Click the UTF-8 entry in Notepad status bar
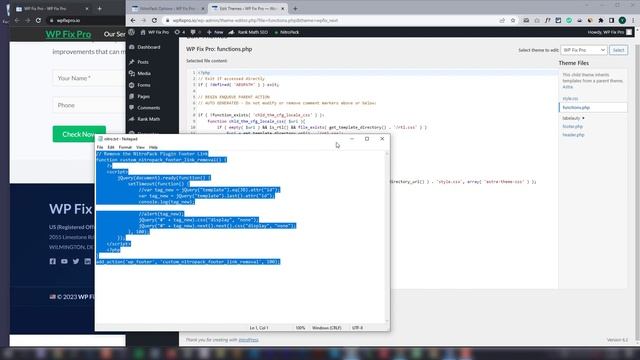The image size is (640, 360). [x=357, y=328]
